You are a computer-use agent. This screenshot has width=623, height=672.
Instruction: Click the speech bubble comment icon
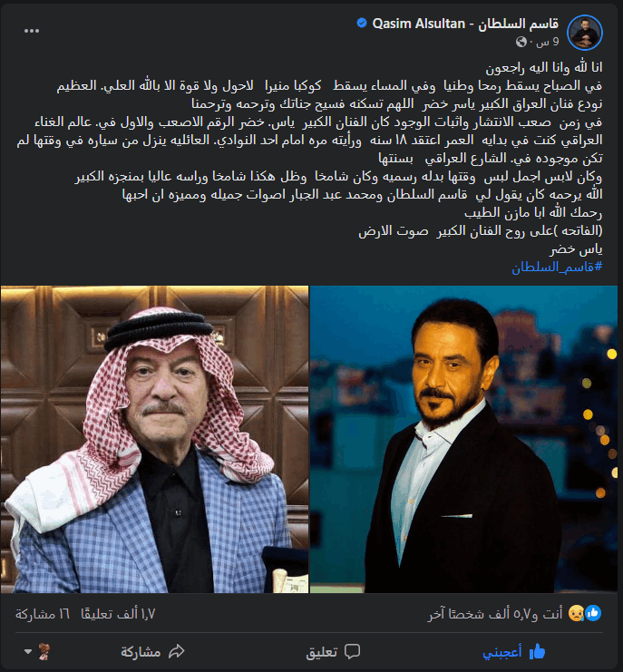coord(352,651)
